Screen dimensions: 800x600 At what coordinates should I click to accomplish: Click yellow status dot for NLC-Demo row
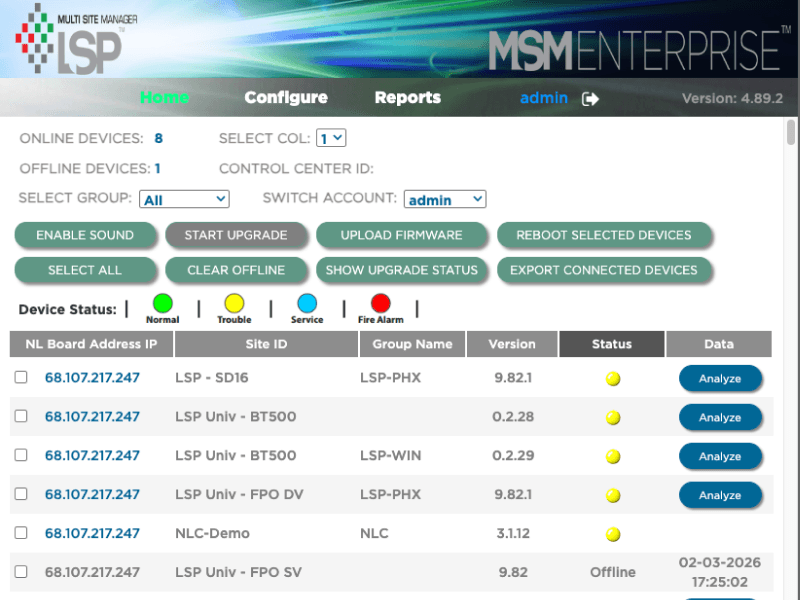tap(613, 534)
